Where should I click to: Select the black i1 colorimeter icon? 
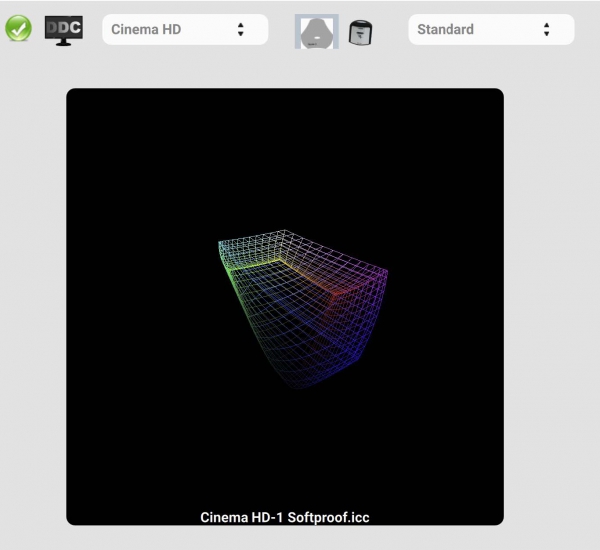coord(360,33)
